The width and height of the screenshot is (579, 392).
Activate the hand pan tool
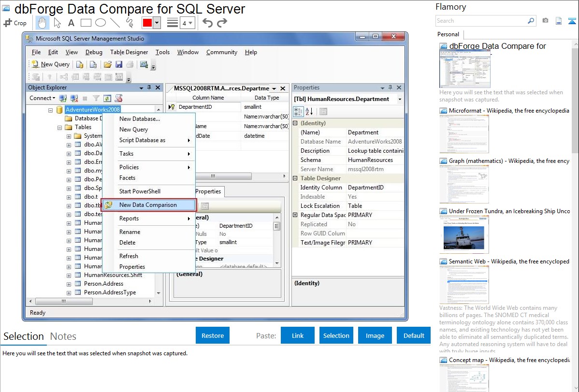(42, 23)
